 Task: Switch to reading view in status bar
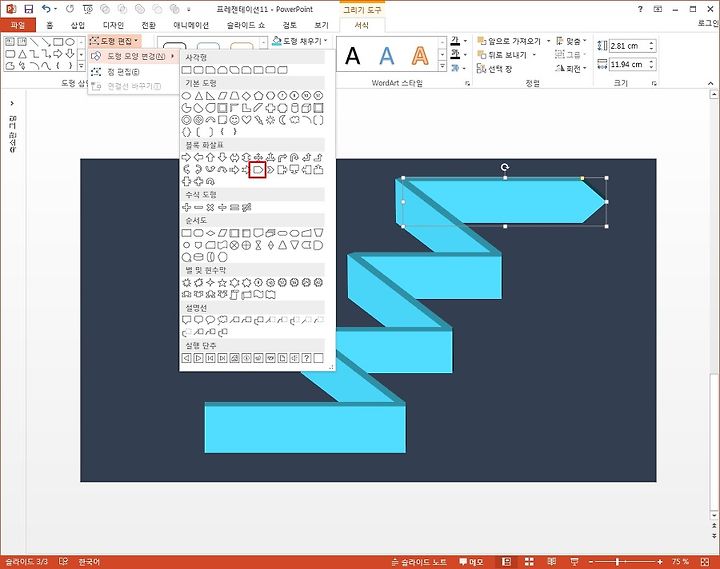[551, 562]
